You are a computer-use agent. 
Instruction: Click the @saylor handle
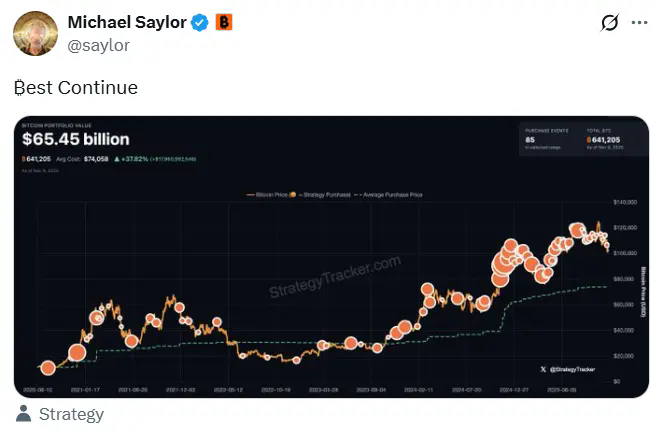click(x=97, y=44)
